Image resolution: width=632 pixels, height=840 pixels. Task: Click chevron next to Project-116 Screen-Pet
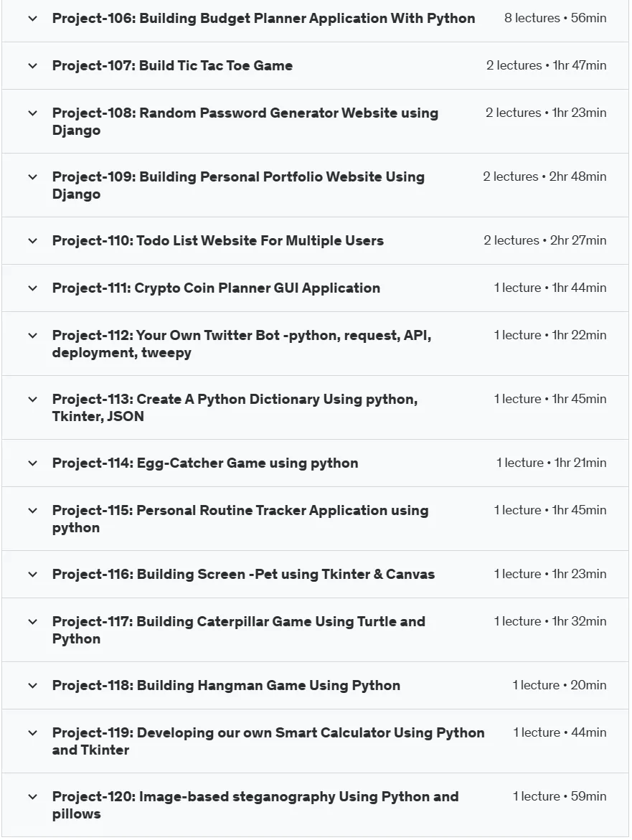[33, 575]
